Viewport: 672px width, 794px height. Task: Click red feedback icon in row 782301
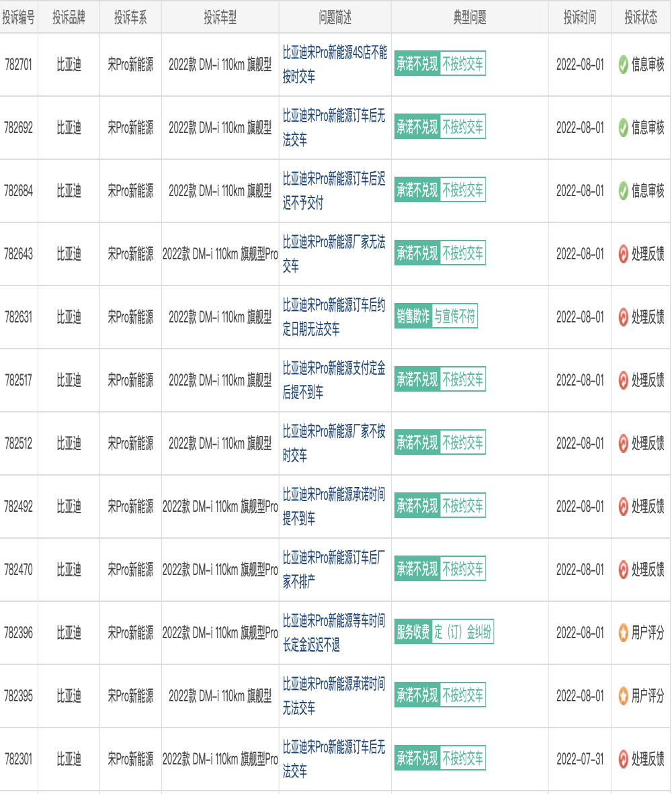(x=624, y=759)
